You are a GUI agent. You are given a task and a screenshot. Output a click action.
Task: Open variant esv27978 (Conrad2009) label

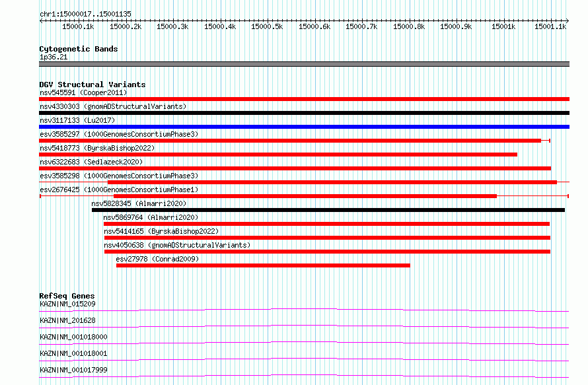(x=157, y=259)
